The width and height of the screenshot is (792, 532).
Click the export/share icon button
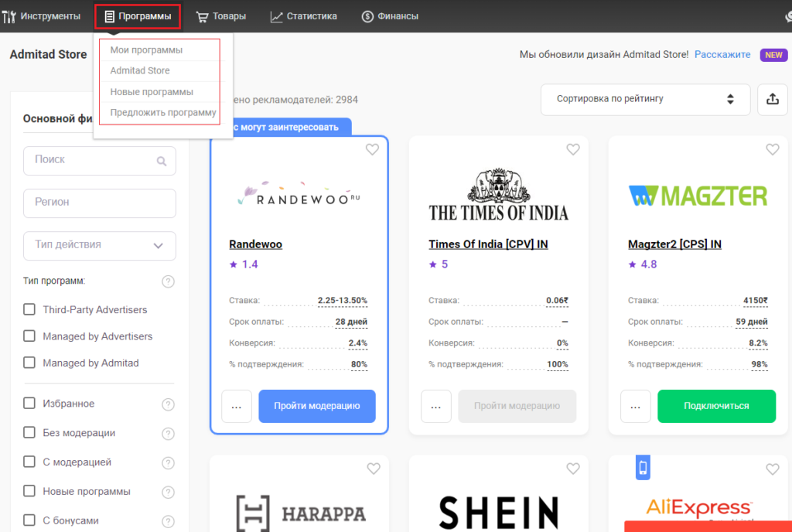click(773, 100)
